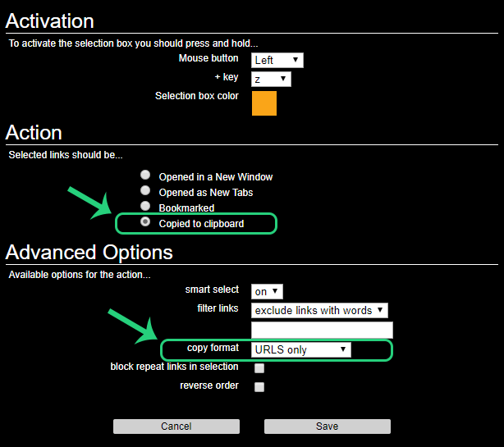Save the settings with the Save button

pyautogui.click(x=327, y=426)
